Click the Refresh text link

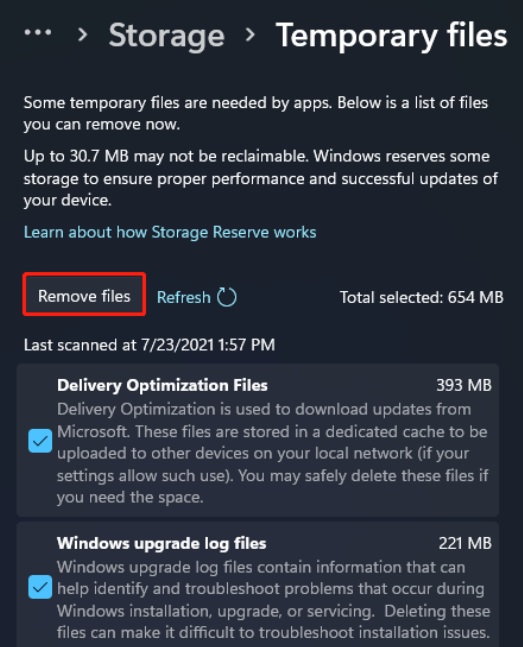click(x=184, y=297)
